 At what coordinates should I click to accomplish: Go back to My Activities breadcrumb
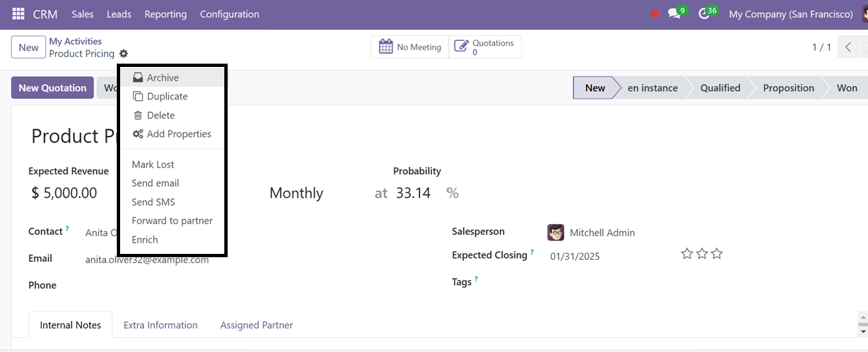tap(76, 41)
